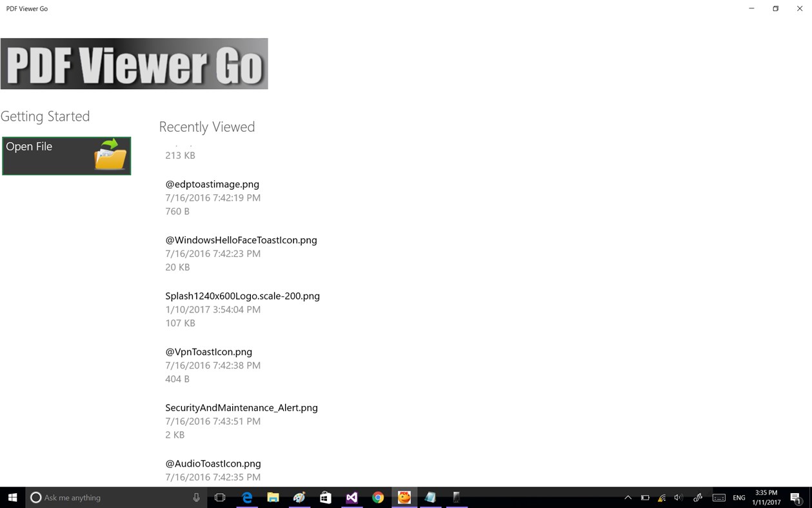812x508 pixels.
Task: Open @edptoastimage.png from Recently Viewed
Action: [x=212, y=184]
